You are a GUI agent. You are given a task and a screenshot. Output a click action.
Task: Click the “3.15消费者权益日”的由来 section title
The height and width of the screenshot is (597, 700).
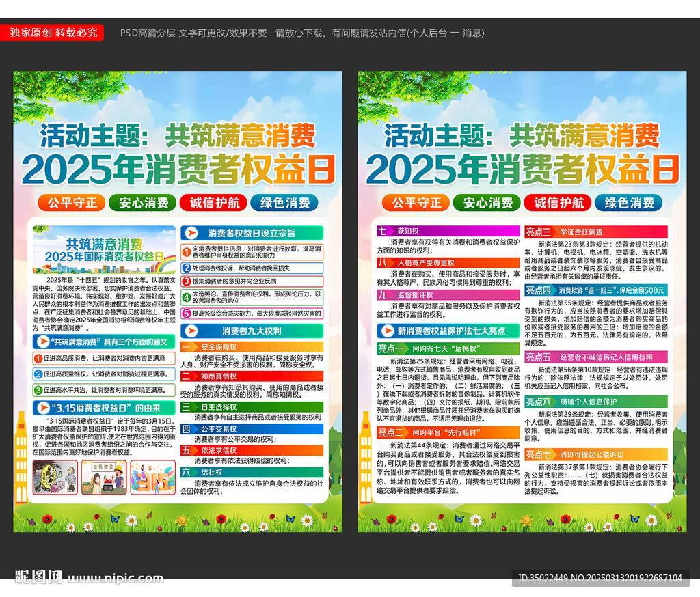[x=106, y=408]
